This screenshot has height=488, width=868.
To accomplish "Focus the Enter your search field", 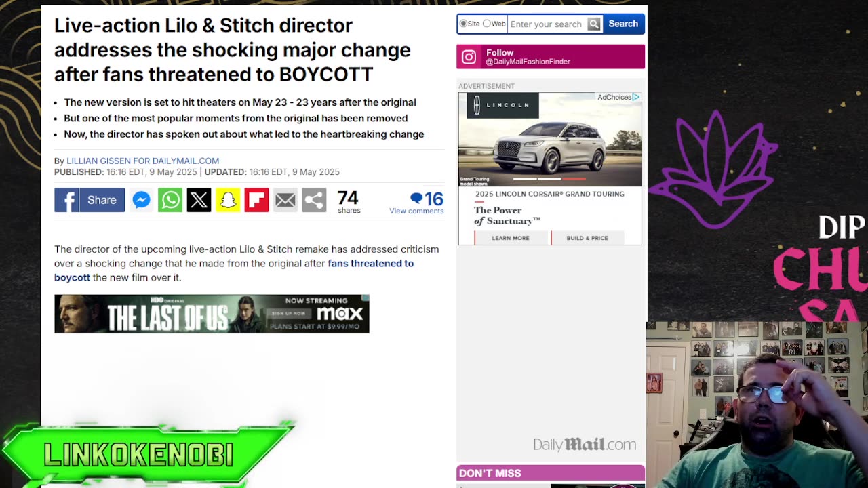I will pyautogui.click(x=547, y=24).
